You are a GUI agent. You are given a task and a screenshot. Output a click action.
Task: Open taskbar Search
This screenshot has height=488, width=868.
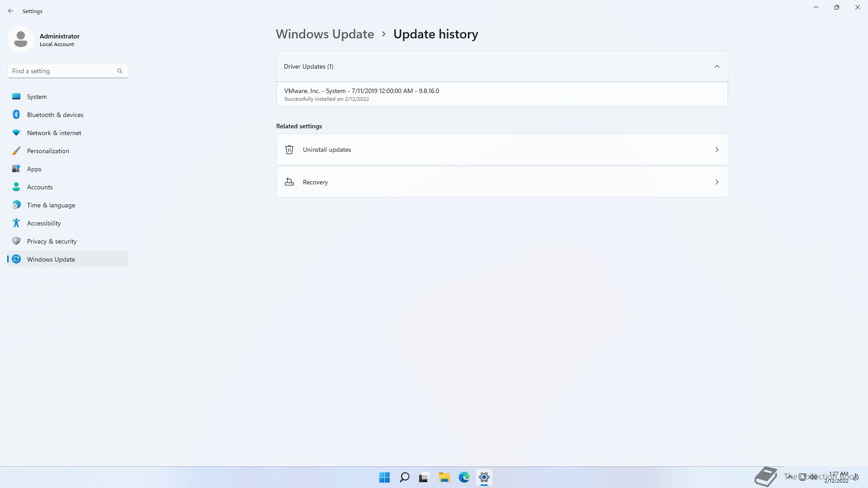(405, 477)
